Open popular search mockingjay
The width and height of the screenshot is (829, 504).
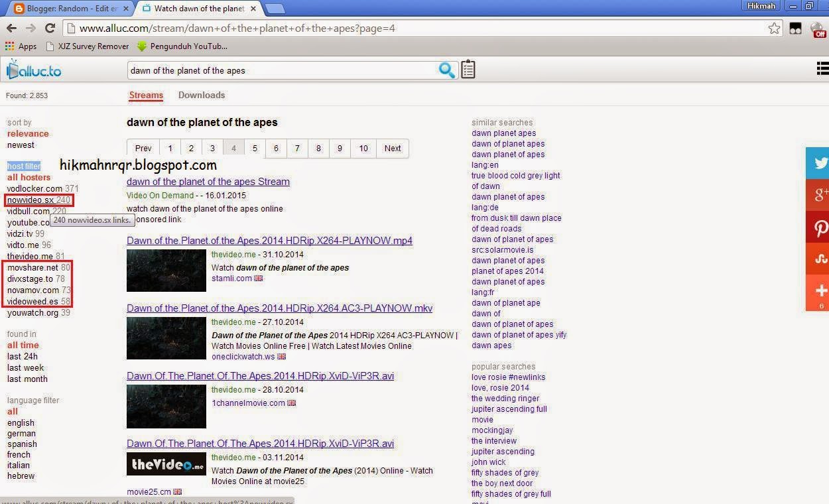tap(492, 430)
